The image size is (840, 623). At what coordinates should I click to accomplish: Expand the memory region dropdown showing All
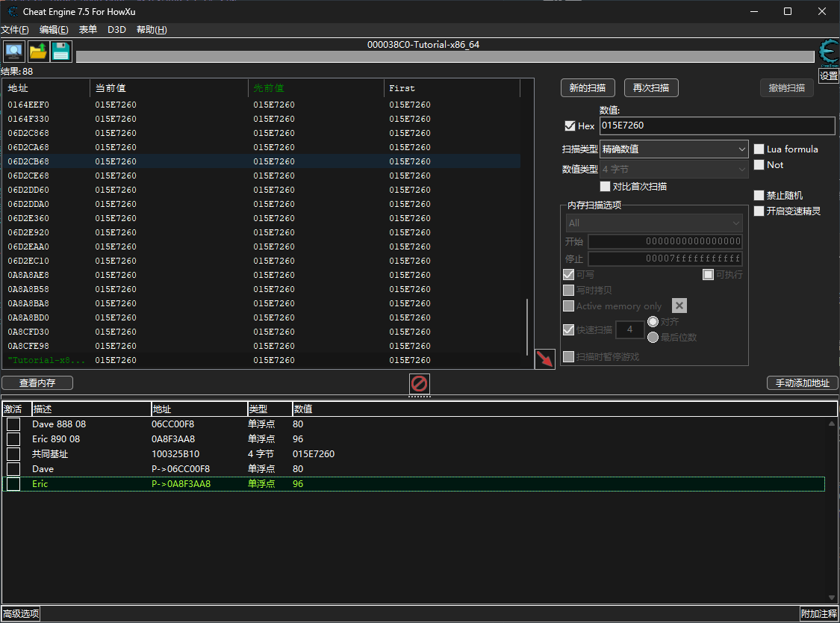point(653,223)
